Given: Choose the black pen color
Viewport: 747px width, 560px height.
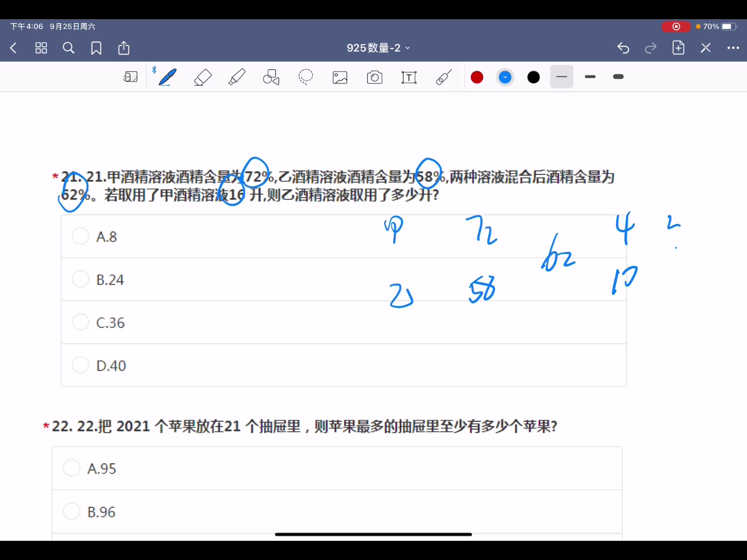Looking at the screenshot, I should click(533, 77).
